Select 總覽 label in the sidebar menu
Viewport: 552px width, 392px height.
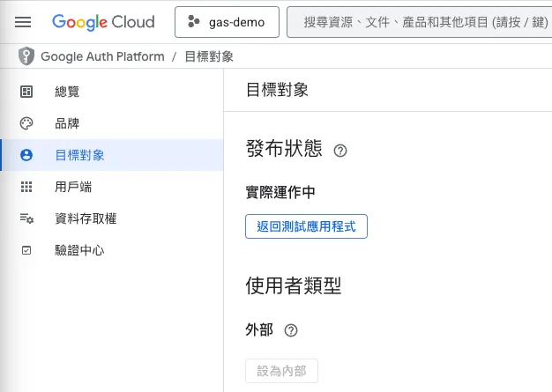coord(67,92)
